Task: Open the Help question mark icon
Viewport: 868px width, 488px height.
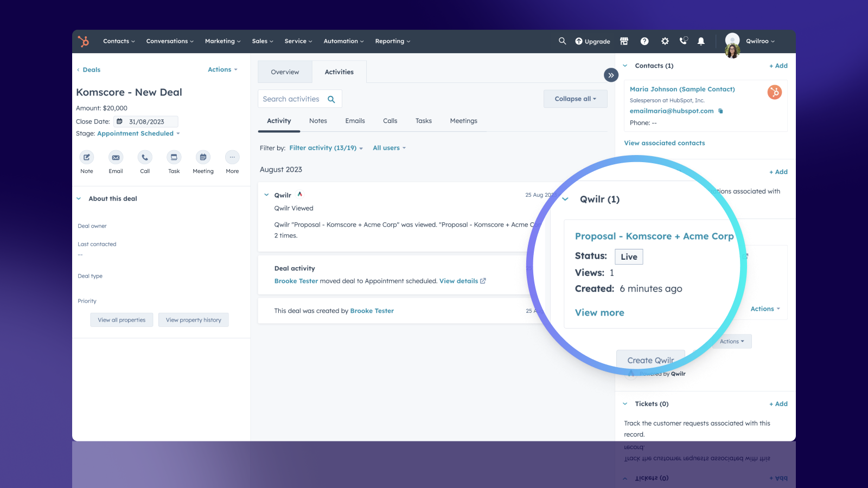Action: (x=644, y=41)
